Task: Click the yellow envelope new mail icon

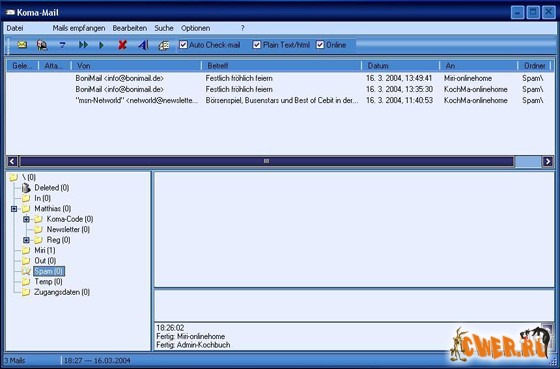Action: (x=22, y=45)
